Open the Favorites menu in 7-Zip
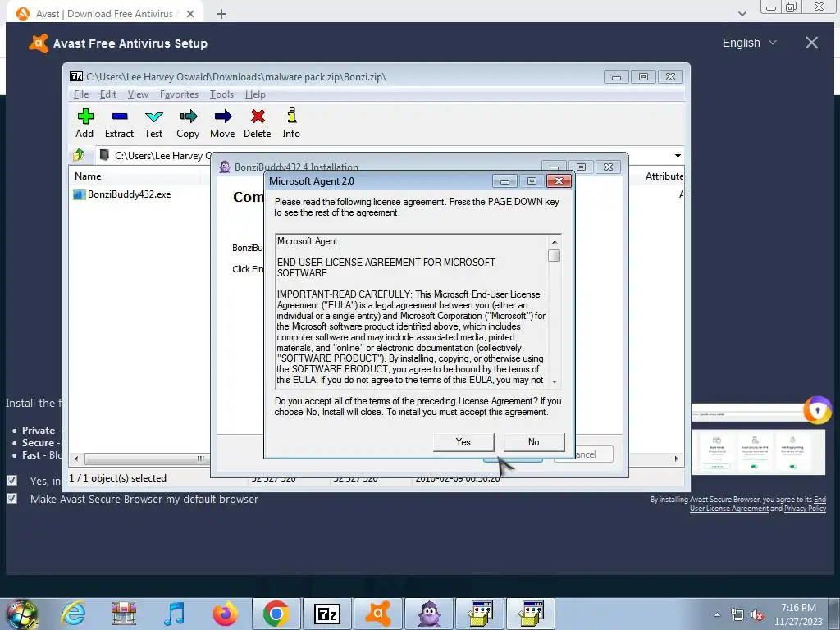The image size is (840, 630). 179,94
